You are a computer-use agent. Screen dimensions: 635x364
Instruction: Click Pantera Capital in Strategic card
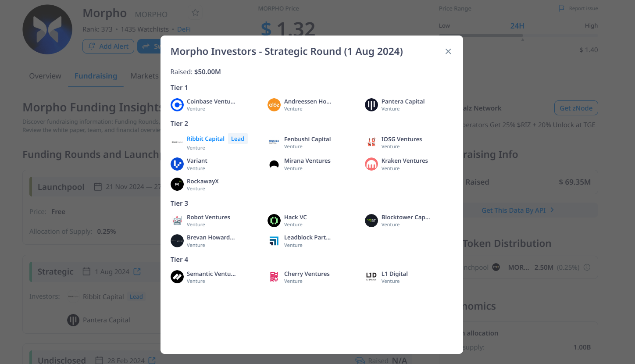pyautogui.click(x=107, y=320)
